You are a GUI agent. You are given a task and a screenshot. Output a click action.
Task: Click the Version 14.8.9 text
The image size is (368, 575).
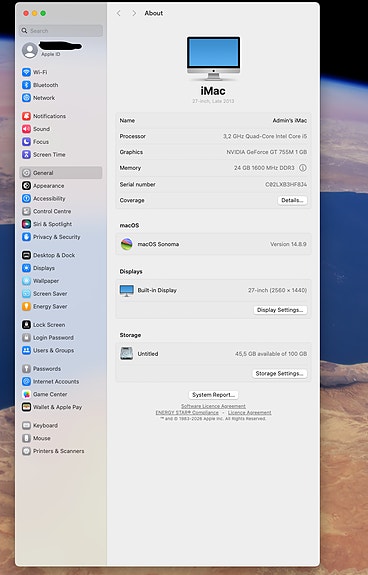288,244
